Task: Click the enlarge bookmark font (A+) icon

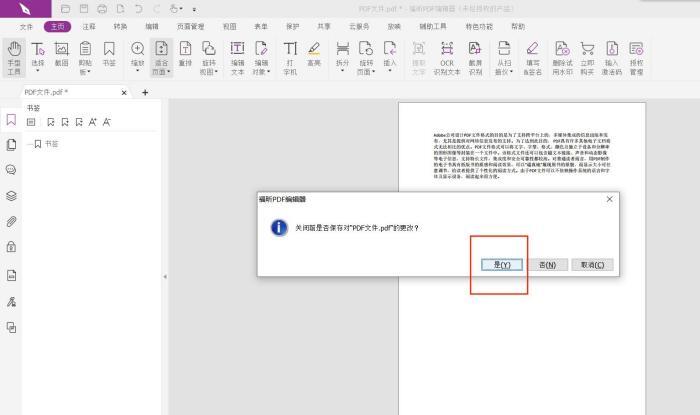Action: coord(93,122)
